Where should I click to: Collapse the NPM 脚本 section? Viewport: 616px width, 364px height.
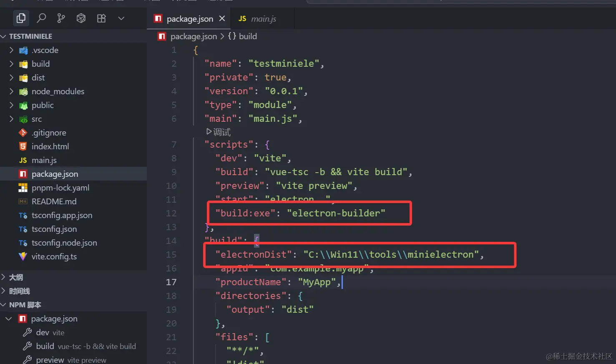pos(25,305)
